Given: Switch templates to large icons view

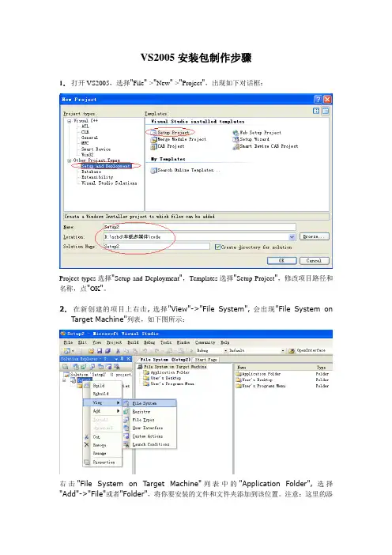Looking at the screenshot, I should (316, 111).
